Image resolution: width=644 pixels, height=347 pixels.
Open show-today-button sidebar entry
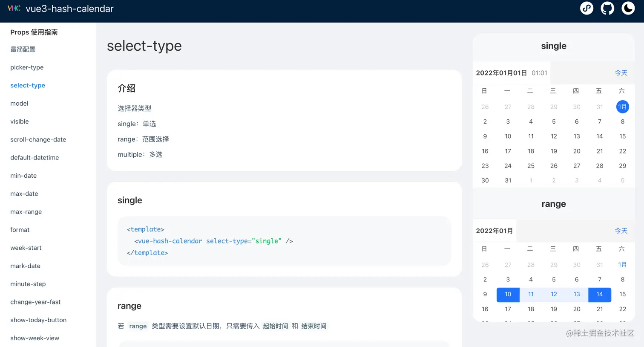[38, 320]
